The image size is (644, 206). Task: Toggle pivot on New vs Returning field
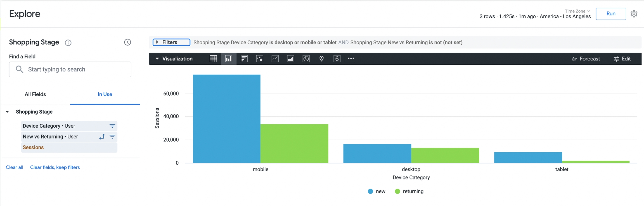point(102,137)
